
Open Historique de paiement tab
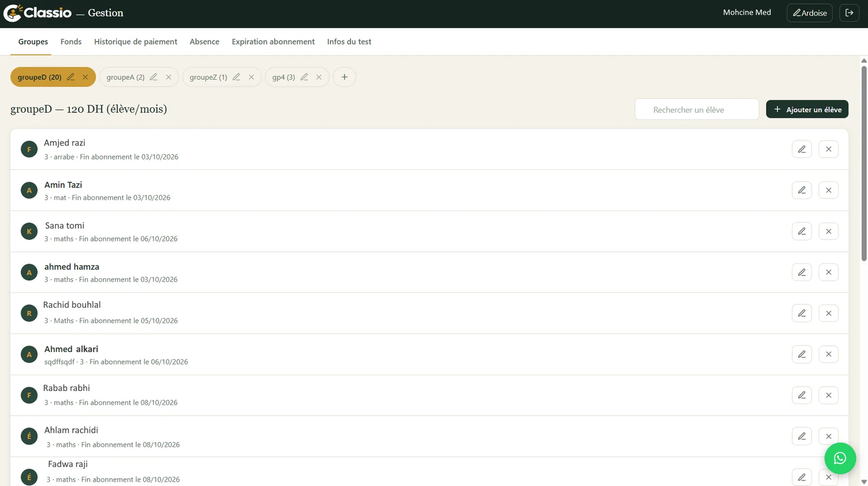[x=136, y=42]
